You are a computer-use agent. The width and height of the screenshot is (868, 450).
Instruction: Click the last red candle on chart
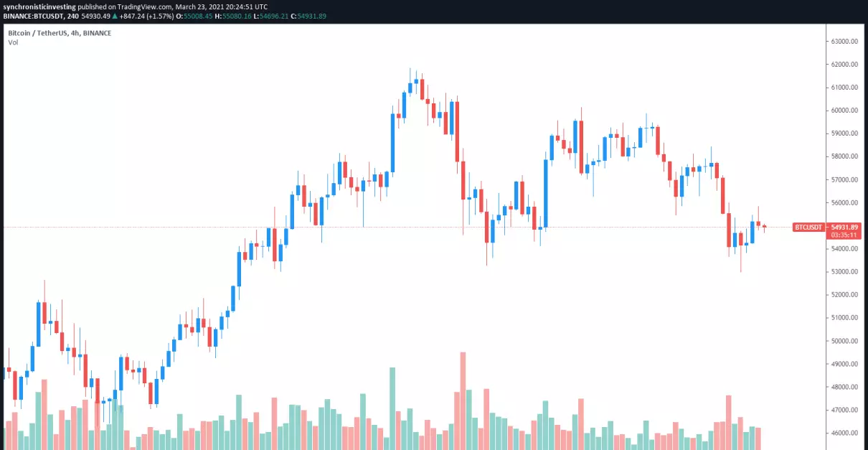pyautogui.click(x=765, y=228)
